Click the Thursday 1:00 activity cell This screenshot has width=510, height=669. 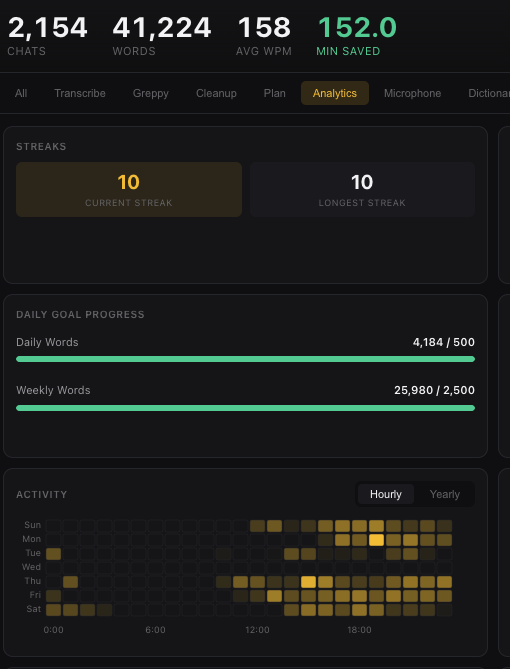click(70, 582)
